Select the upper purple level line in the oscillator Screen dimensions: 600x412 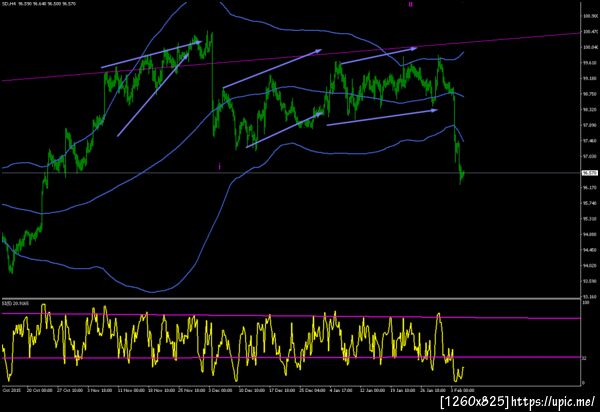[291, 316]
